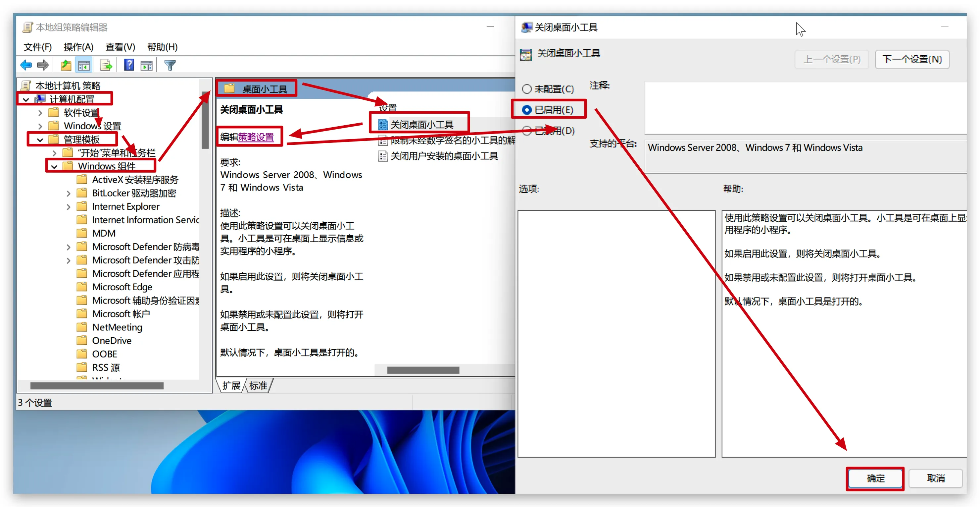Click the Microsoft 帐户 folder icon
This screenshot has width=980, height=507.
82,313
